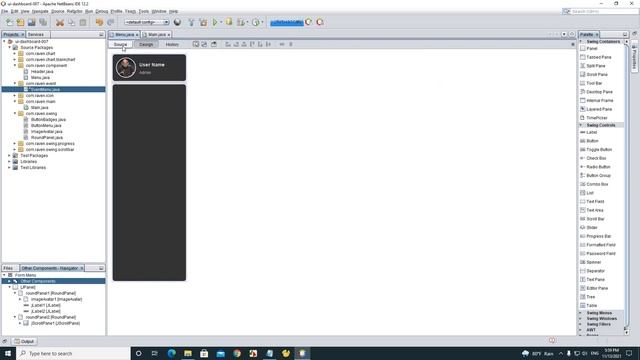Collapse the ui-dashboard-007 project node

click(x=4, y=42)
